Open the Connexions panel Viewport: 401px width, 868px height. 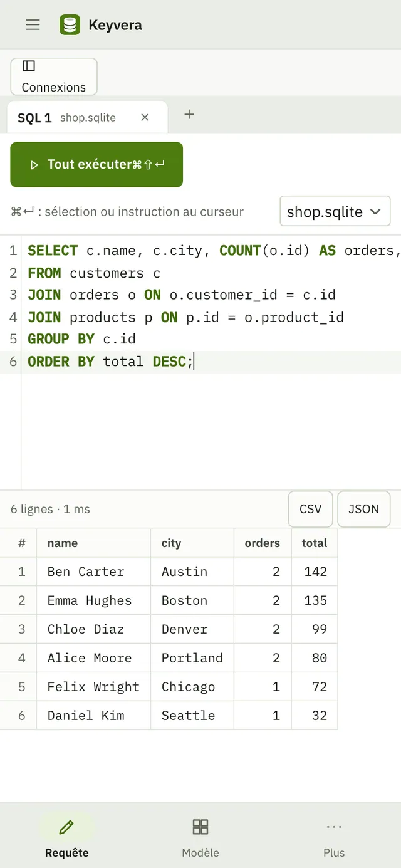pyautogui.click(x=54, y=76)
